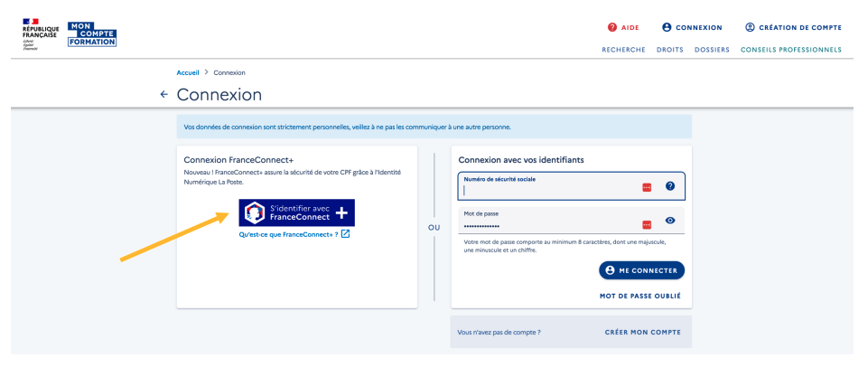
Task: Click the red password manager icon in social security field
Action: pyautogui.click(x=647, y=187)
